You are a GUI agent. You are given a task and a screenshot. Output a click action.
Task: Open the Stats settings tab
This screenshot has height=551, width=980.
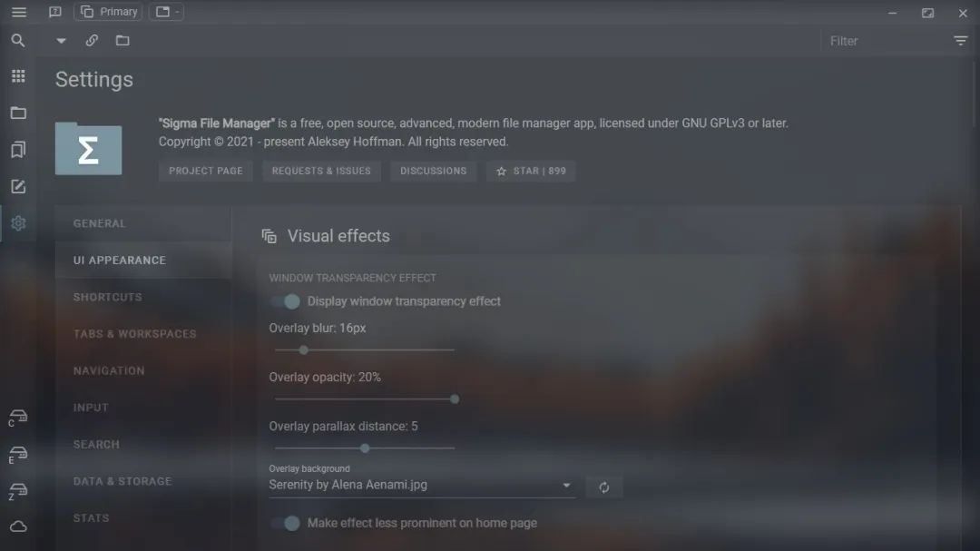[x=143, y=518]
